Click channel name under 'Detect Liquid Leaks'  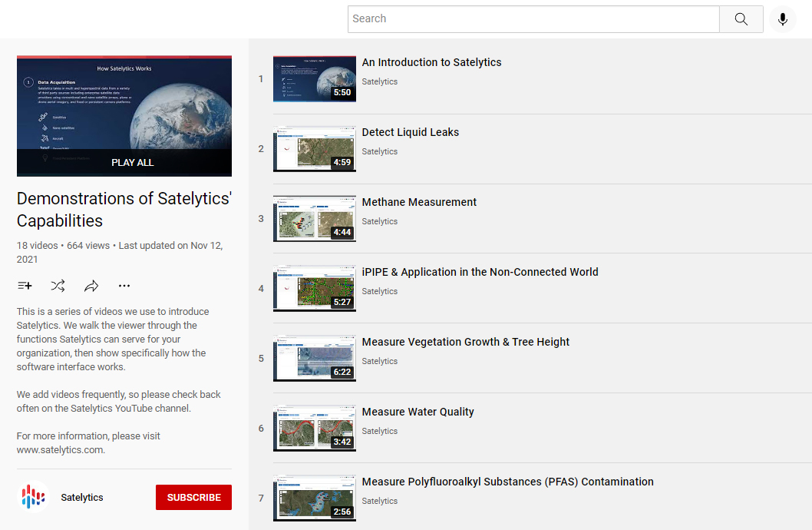pyautogui.click(x=380, y=151)
